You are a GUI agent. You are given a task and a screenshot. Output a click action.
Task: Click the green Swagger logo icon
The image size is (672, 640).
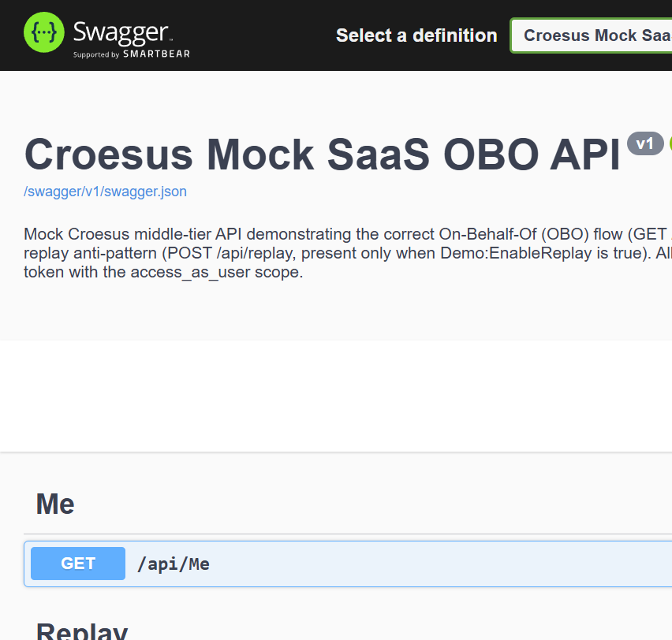click(x=43, y=32)
